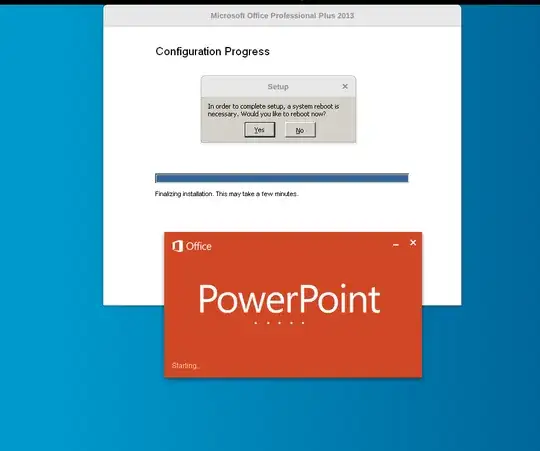This screenshot has height=451, width=540.
Task: Click the Office logo icon on splash
Action: click(x=177, y=246)
